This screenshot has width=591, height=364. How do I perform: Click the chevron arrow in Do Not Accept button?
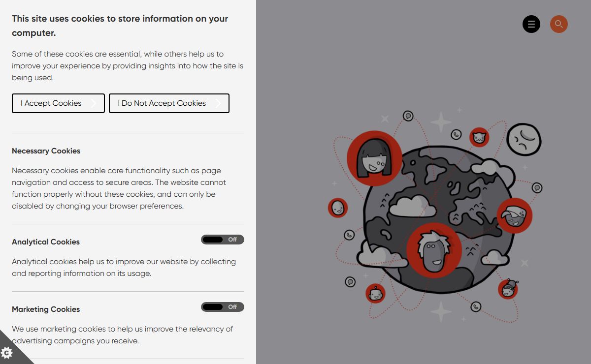click(218, 103)
